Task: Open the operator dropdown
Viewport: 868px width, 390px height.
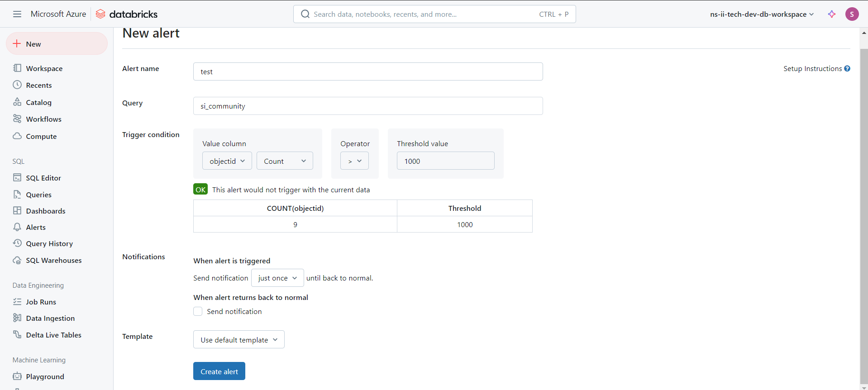Action: (x=355, y=161)
